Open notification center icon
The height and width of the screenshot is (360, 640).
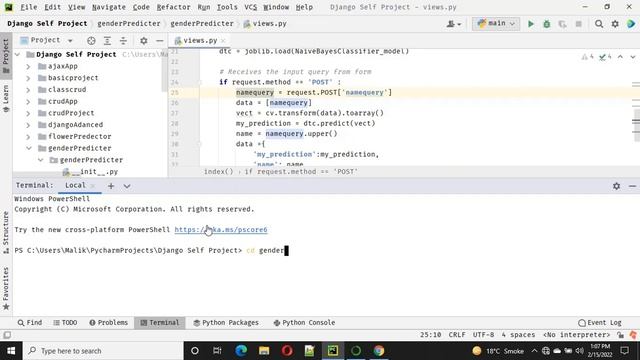coord(624,351)
